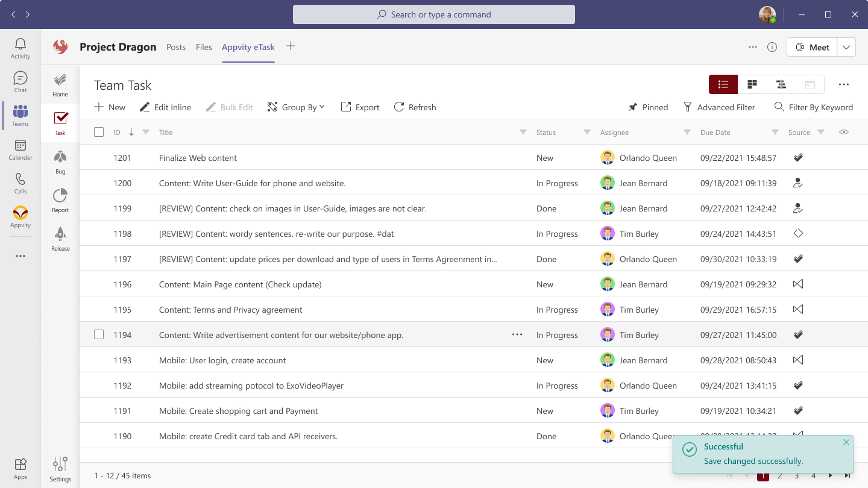Open the more options ellipsis menu
Viewport: 868px width, 488px height.
tap(844, 84)
